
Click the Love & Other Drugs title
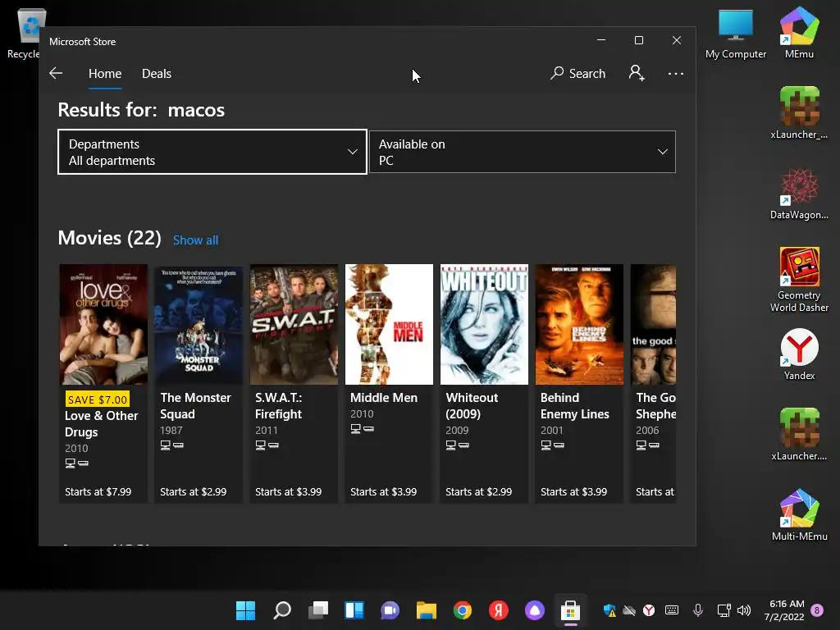(101, 424)
